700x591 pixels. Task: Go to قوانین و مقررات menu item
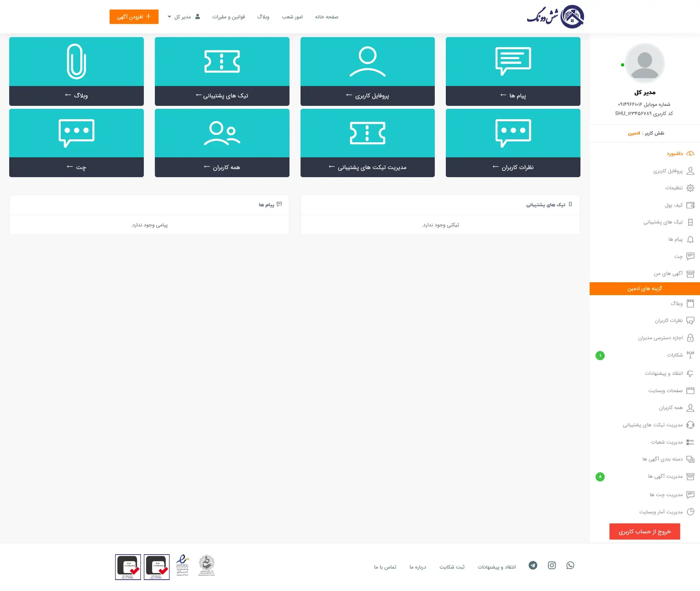pos(228,17)
